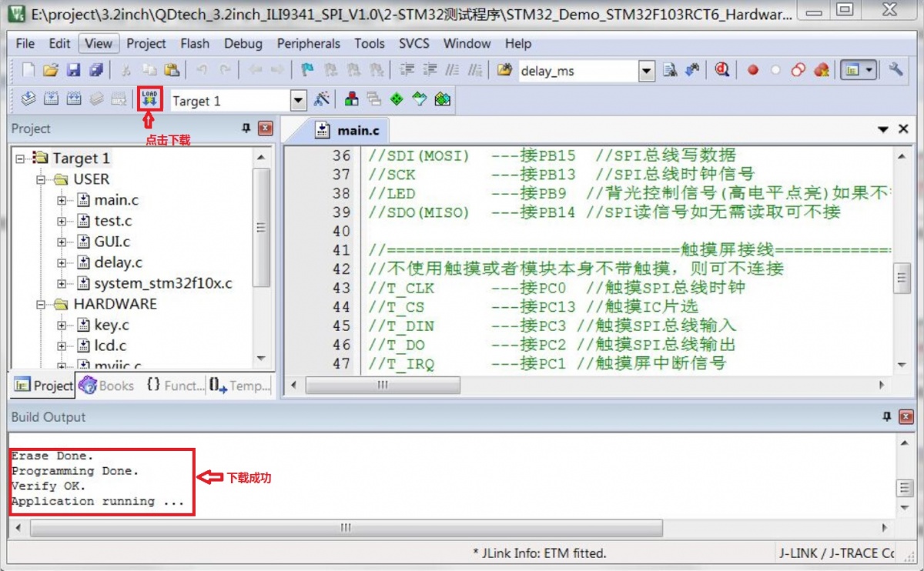The width and height of the screenshot is (924, 571).
Task: Click the Save file floppy icon
Action: point(73,71)
